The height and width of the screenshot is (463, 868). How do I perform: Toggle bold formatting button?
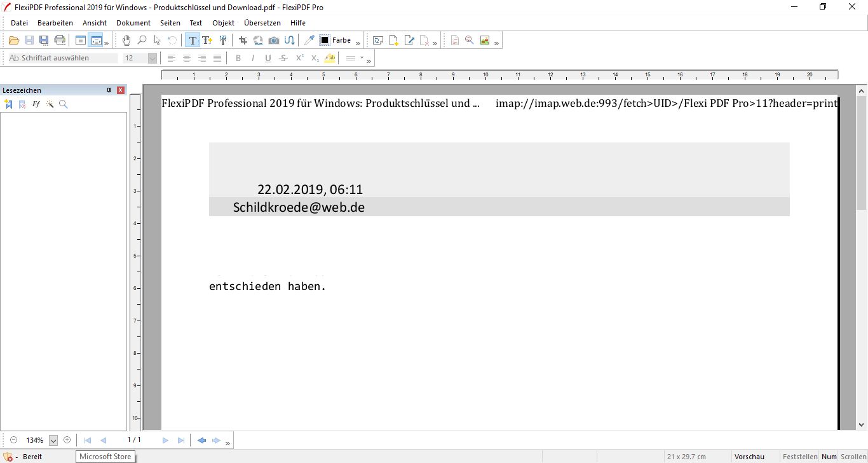tap(238, 58)
